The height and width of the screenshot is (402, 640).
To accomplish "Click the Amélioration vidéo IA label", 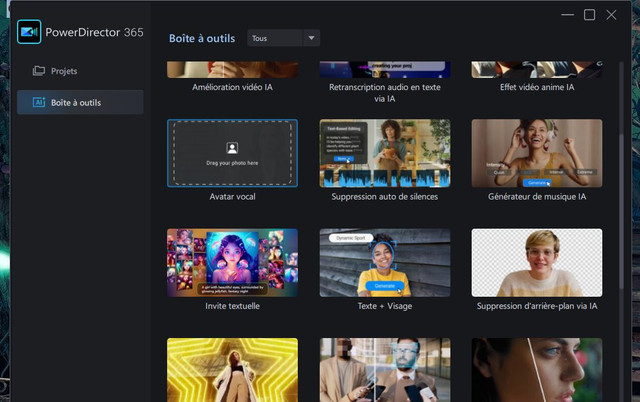I will 232,87.
